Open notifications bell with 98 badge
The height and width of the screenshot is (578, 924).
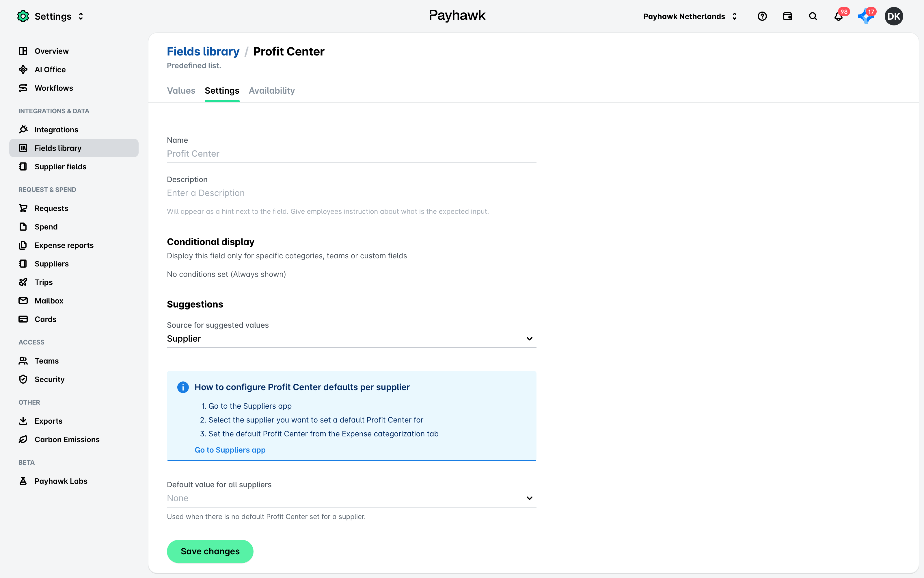[839, 16]
